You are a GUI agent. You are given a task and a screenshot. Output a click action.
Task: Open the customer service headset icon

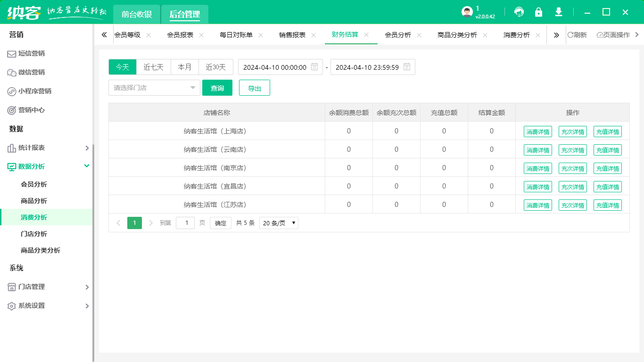[x=519, y=12]
